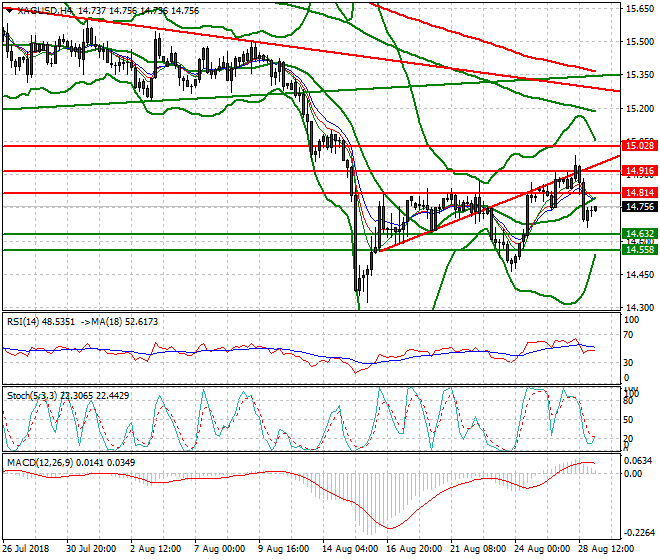Viewport: 660px width, 560px height.
Task: Select the 14.558 green support label
Action: pos(640,250)
